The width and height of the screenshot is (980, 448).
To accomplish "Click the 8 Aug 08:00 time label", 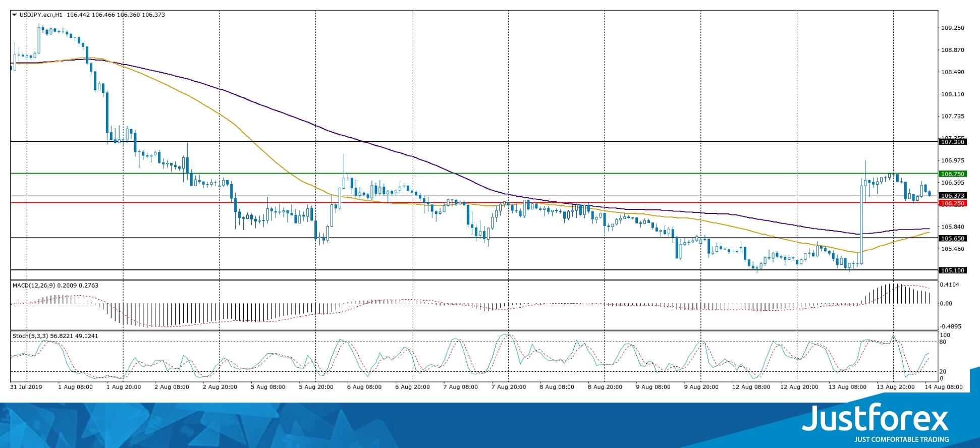I will coord(557,387).
